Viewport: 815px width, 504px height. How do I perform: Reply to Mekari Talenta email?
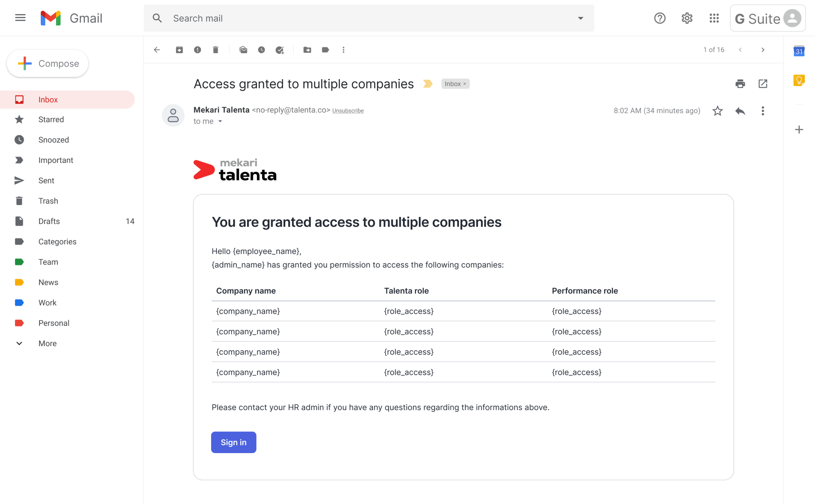click(x=740, y=111)
